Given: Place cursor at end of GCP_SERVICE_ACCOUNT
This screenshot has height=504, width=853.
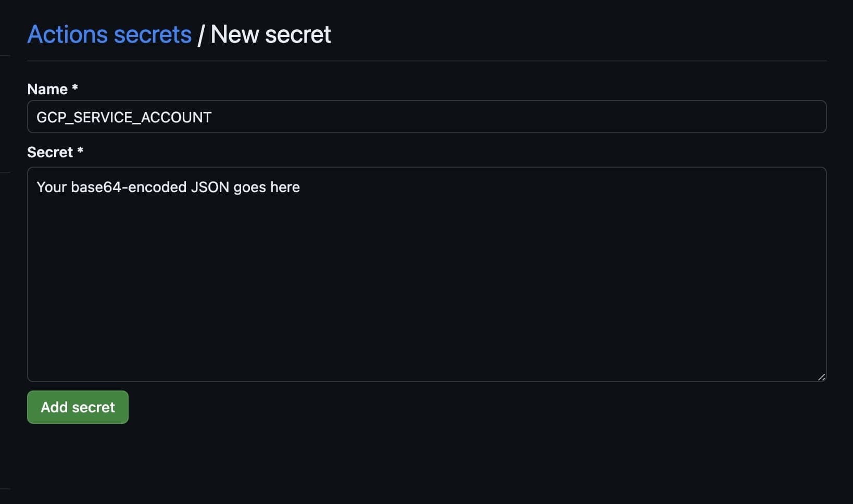Looking at the screenshot, I should [212, 117].
